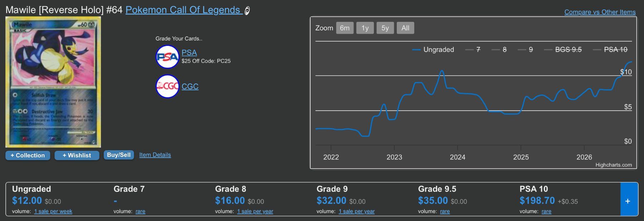Set chart zoom to 6m
Screen dimensions: 644x221
pyautogui.click(x=345, y=28)
